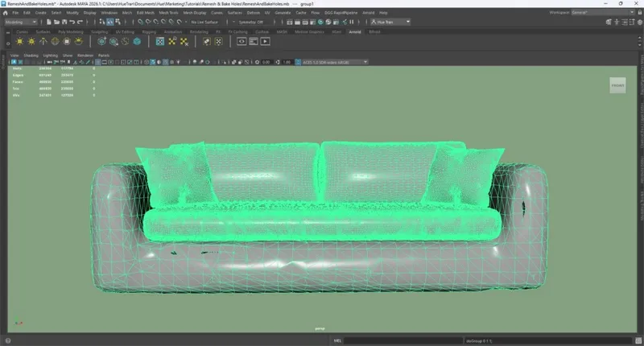Viewport: 644px width, 346px height.
Task: Create Arnold mesh light from shelf
Action: click(x=31, y=42)
